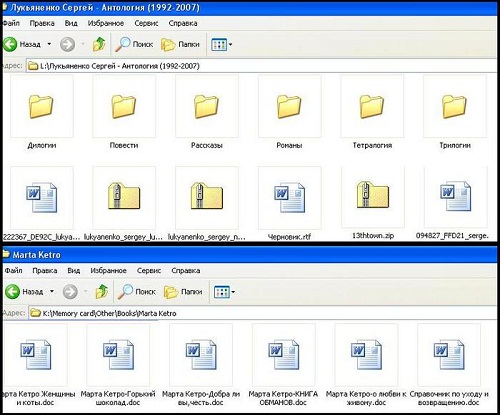Open Назад history dropdown in Лукьяненко window
Image resolution: width=500 pixels, height=415 pixels.
49,44
